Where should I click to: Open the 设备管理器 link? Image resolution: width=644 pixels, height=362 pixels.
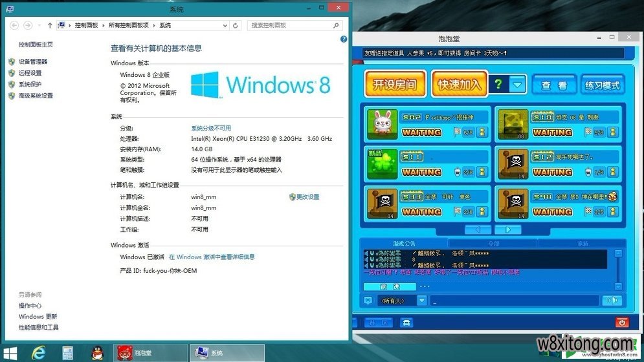pos(33,61)
